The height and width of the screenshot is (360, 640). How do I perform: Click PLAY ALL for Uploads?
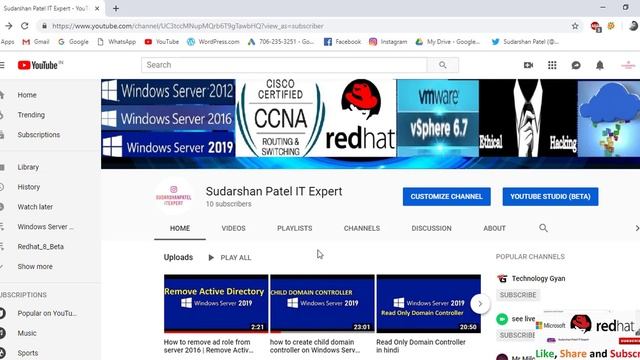(x=230, y=258)
